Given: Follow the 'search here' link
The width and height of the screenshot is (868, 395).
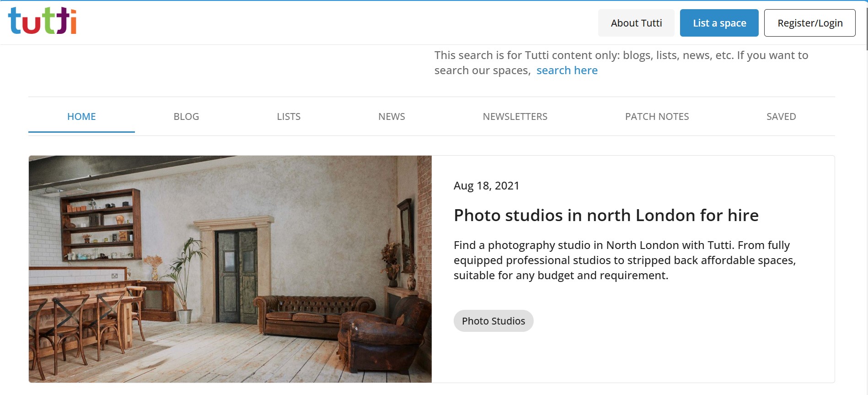Looking at the screenshot, I should (x=567, y=70).
